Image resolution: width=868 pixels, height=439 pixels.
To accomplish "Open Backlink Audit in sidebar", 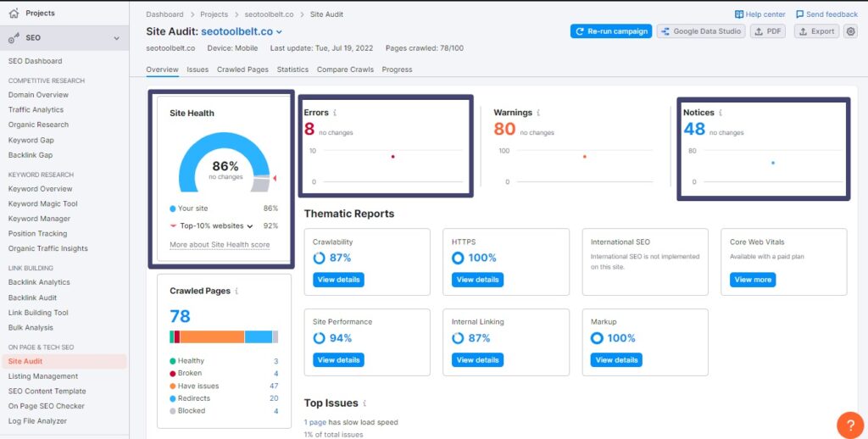I will pos(33,297).
